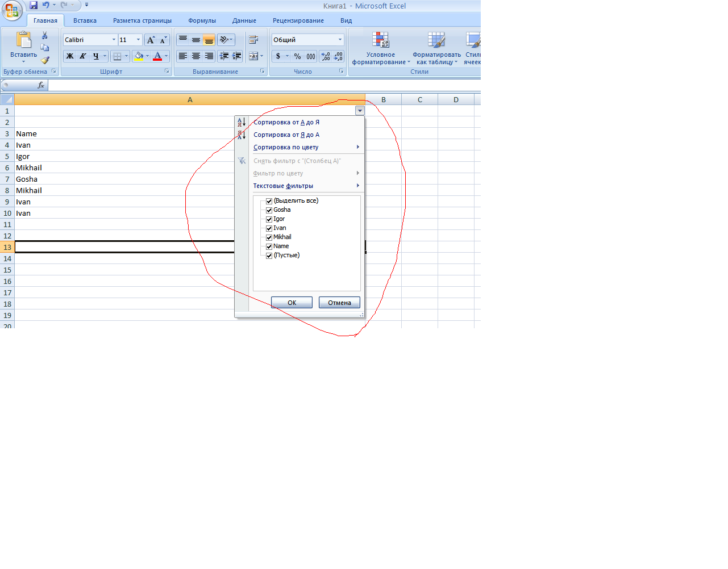Toggle wrap text in the alignment group
The height and width of the screenshot is (569, 728).
[x=253, y=40]
